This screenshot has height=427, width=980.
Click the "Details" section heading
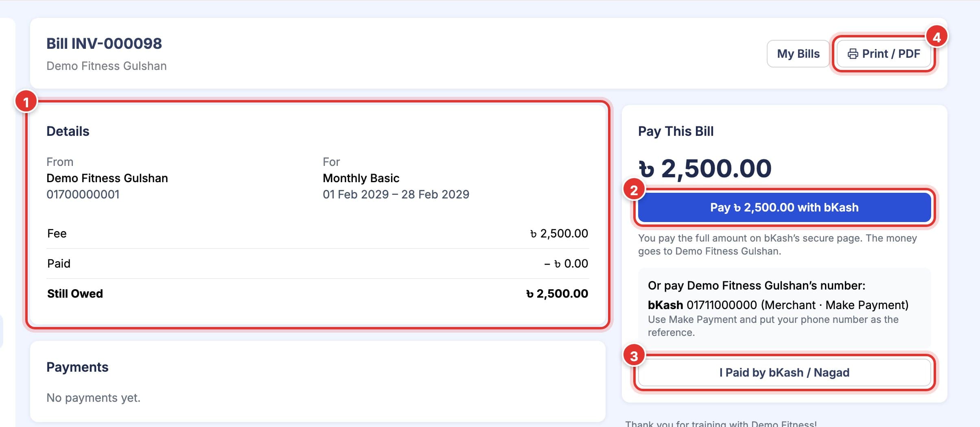click(68, 131)
